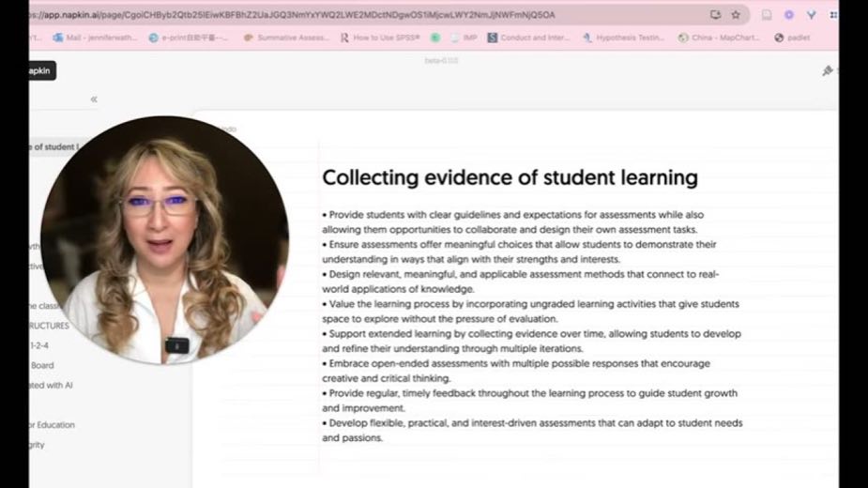Open the purple gear extension icon
The width and height of the screenshot is (868, 488).
789,15
